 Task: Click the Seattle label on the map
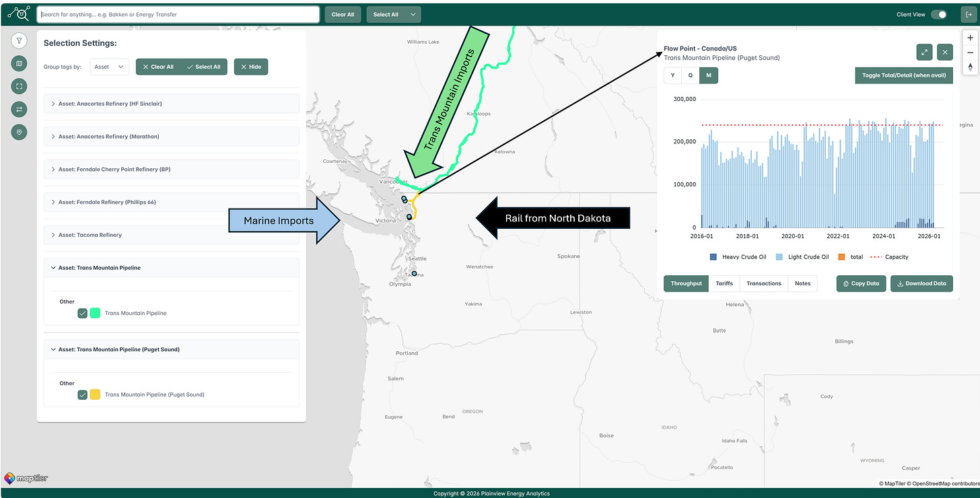pyautogui.click(x=417, y=258)
